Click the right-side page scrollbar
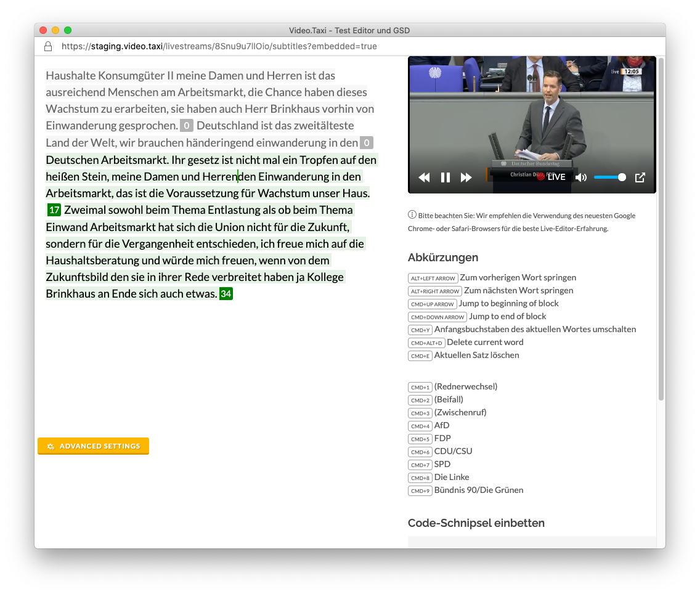 click(661, 229)
